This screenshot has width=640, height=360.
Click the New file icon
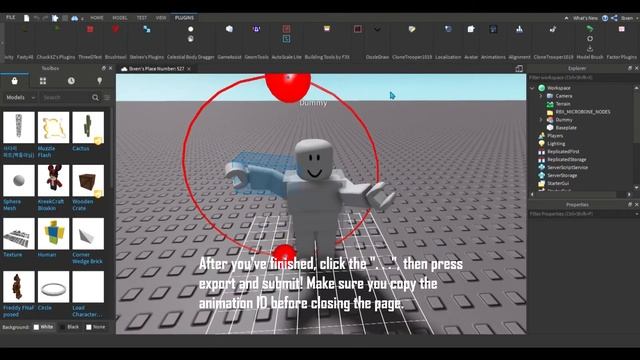[x=27, y=18]
